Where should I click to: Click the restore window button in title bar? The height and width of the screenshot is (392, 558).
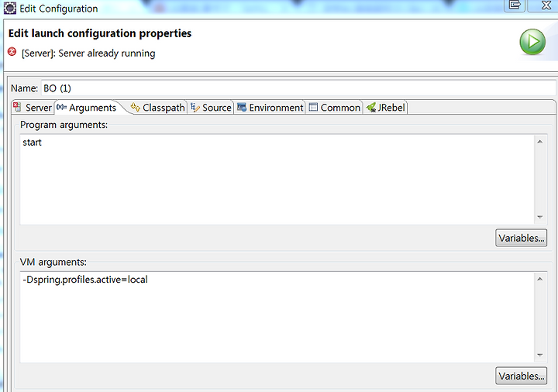[515, 5]
